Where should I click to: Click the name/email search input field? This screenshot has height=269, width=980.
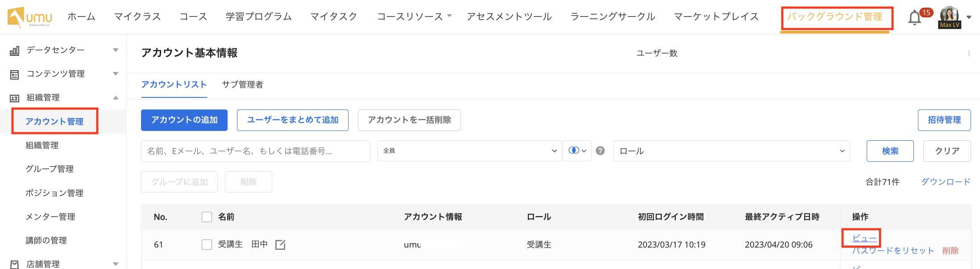coord(255,151)
